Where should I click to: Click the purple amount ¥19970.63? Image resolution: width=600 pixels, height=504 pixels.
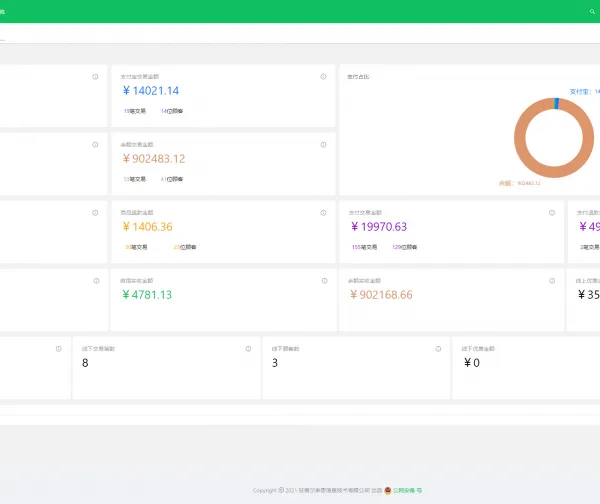point(379,227)
